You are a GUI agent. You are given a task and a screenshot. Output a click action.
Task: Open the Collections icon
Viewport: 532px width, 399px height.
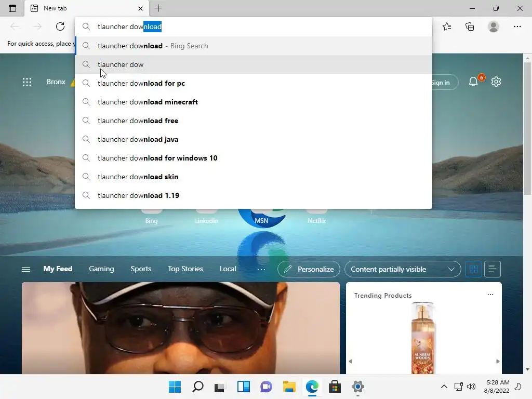[x=470, y=26]
